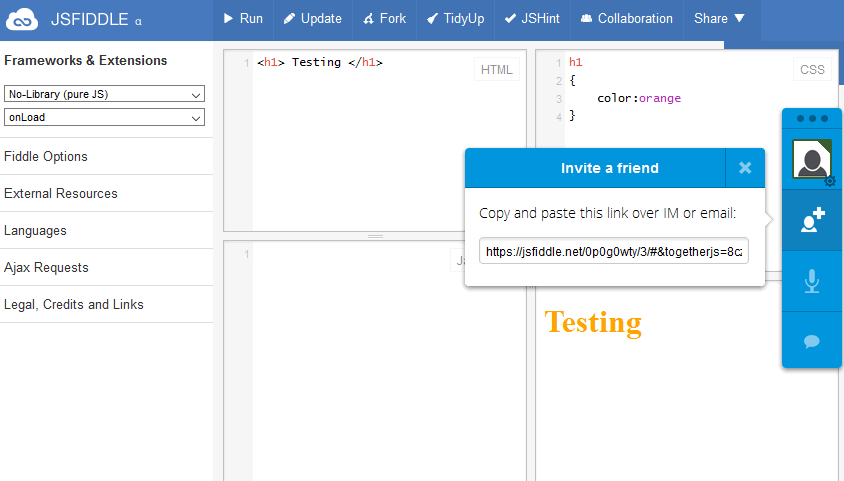Click the Run play icon
The height and width of the screenshot is (481, 844).
pyautogui.click(x=228, y=18)
